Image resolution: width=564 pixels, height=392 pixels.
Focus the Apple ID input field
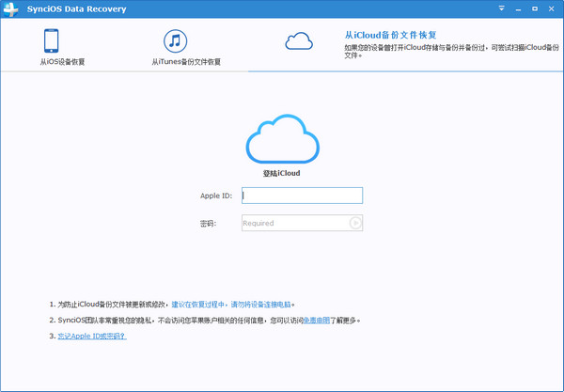[302, 196]
